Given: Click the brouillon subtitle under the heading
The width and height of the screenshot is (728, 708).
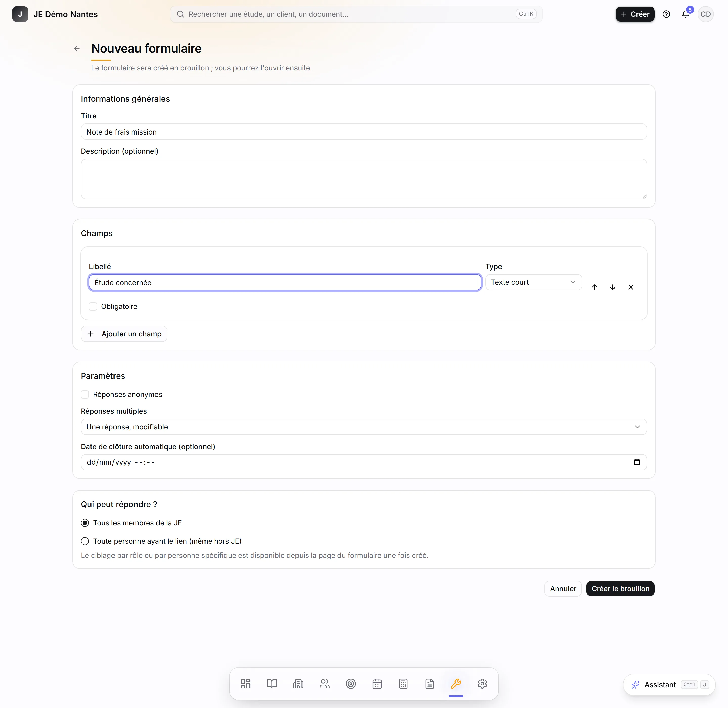Looking at the screenshot, I should [x=201, y=68].
